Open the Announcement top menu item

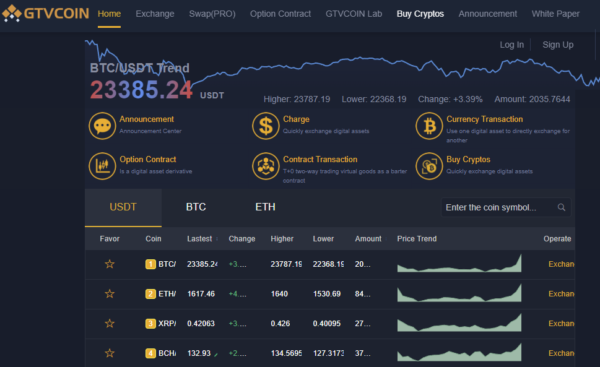point(488,14)
